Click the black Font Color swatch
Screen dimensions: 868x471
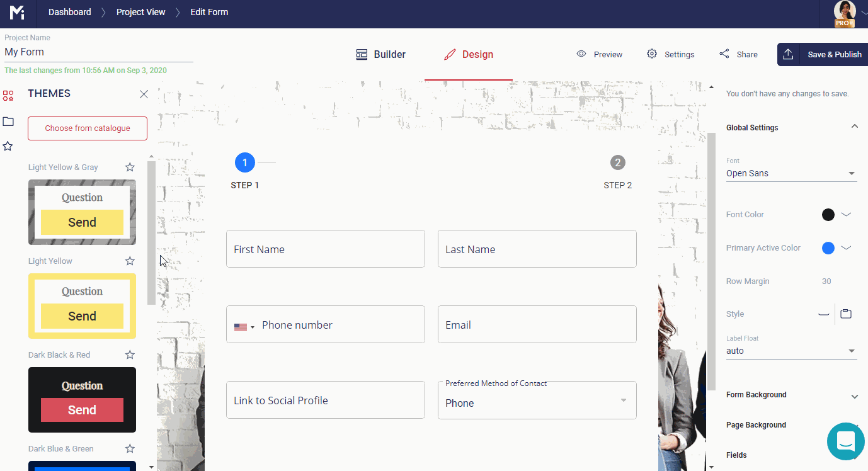(828, 215)
